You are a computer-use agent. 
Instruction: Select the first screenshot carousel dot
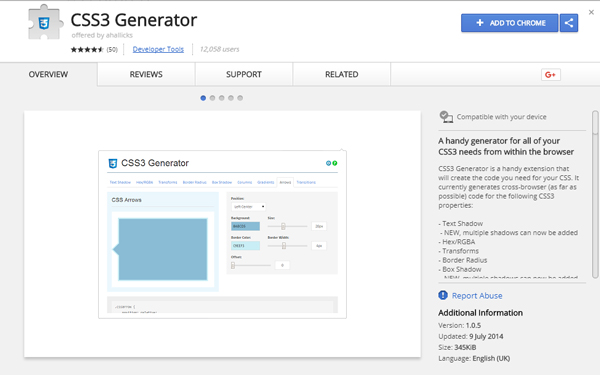(203, 98)
